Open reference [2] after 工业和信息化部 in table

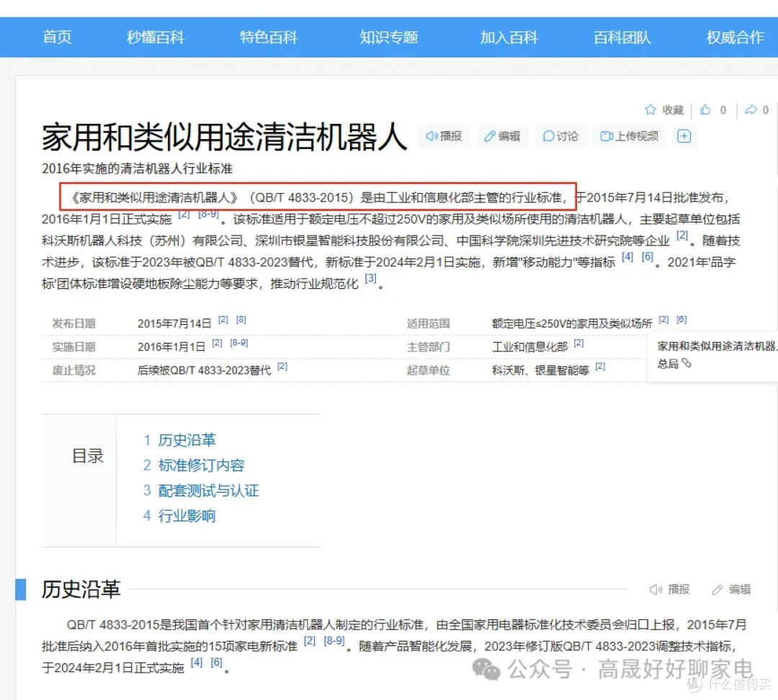pos(579,344)
